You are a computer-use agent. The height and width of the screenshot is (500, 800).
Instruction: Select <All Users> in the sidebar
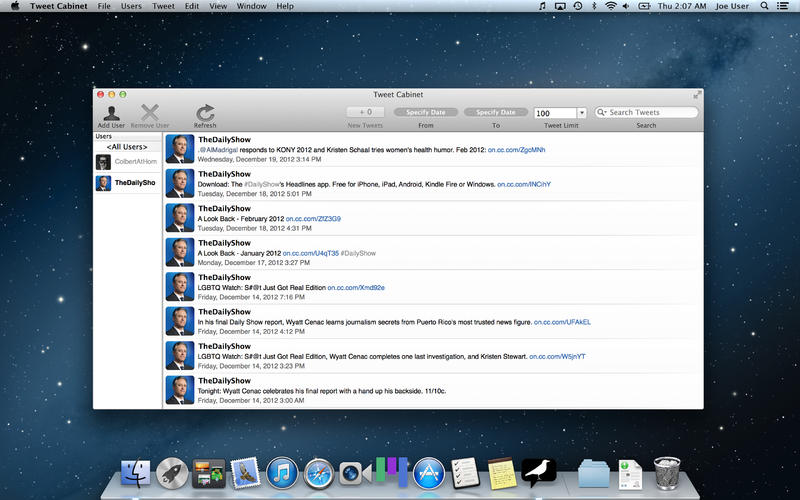tap(127, 147)
